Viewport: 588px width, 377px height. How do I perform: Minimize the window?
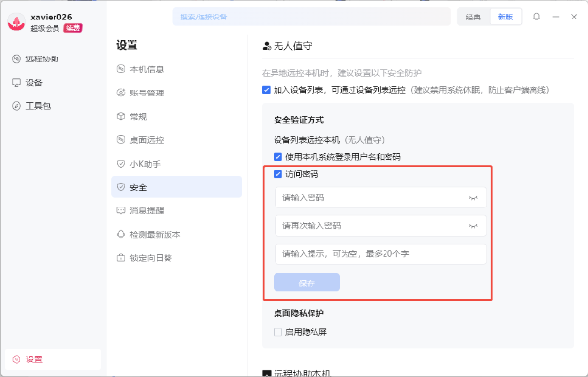[556, 17]
